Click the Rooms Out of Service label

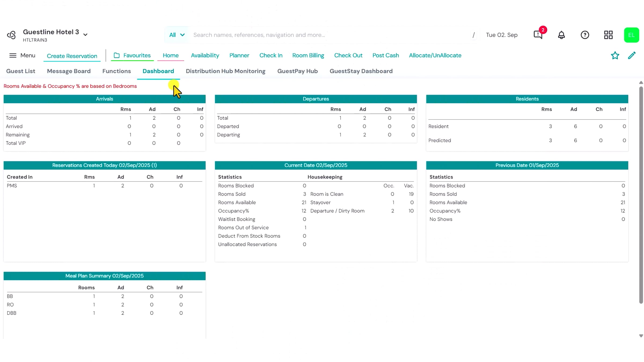pos(243,227)
